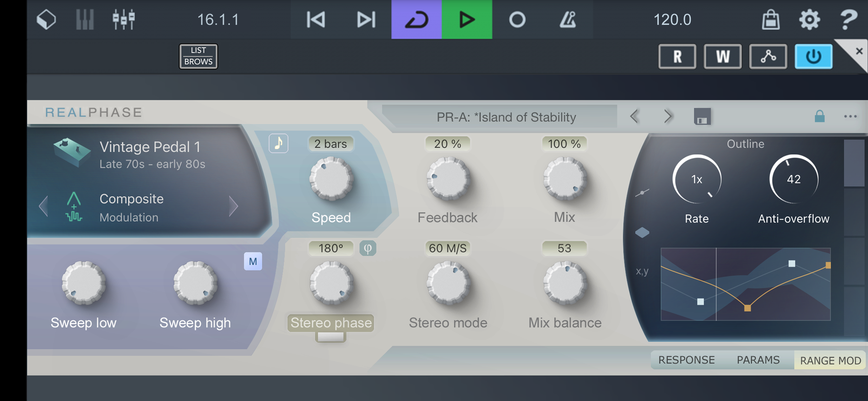
Task: Click the Mix balance knob
Action: 565,283
